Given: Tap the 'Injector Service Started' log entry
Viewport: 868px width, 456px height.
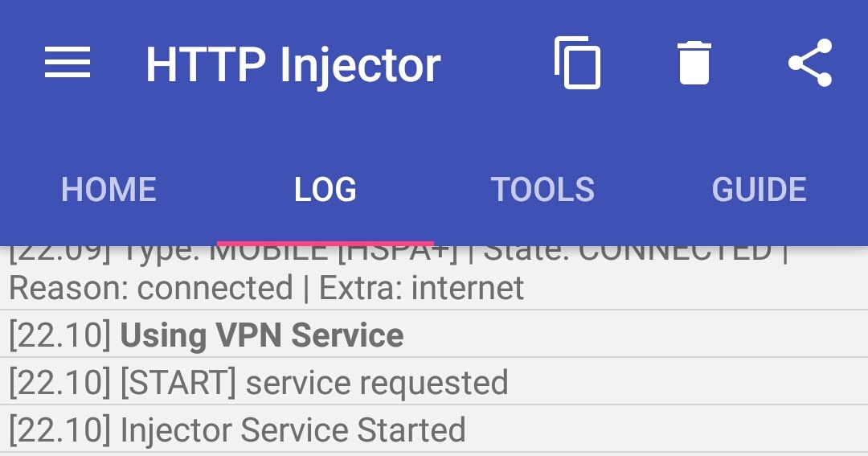Looking at the screenshot, I should coord(434,429).
